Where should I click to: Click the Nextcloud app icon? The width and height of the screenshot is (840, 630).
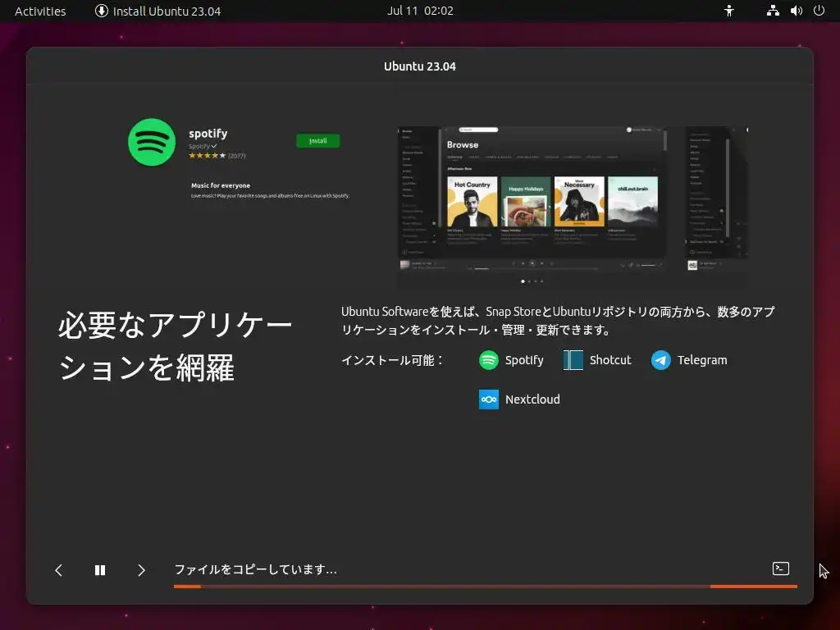pos(488,399)
